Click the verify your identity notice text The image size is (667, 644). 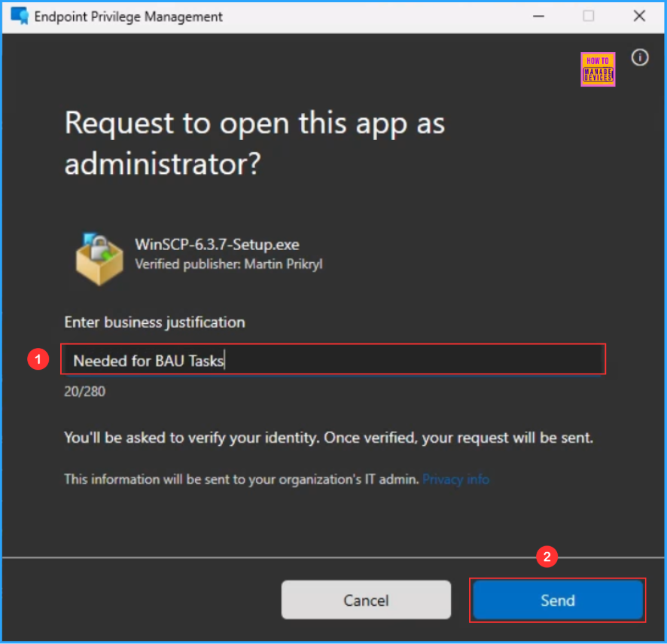point(328,438)
